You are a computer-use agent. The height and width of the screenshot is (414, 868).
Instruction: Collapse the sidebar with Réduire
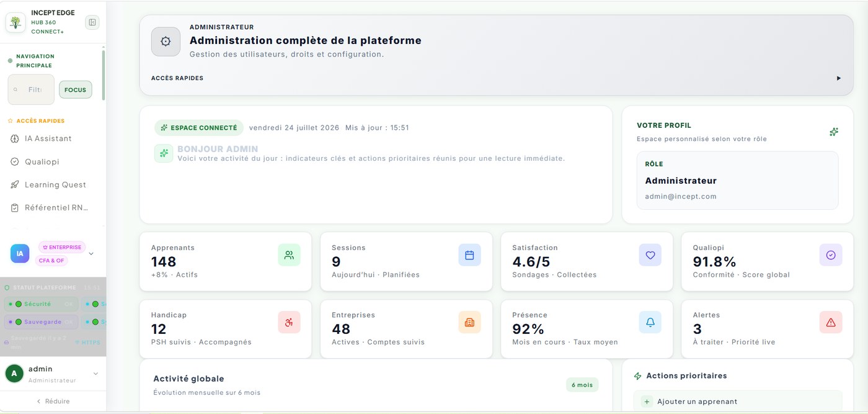(x=53, y=401)
